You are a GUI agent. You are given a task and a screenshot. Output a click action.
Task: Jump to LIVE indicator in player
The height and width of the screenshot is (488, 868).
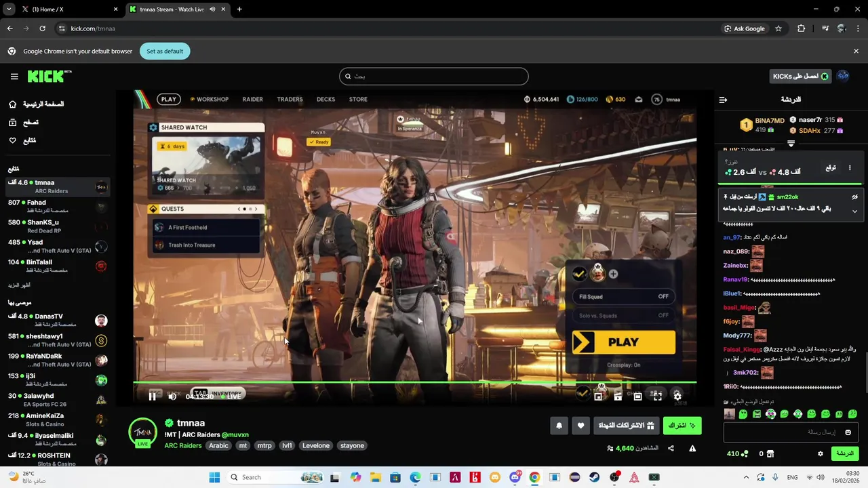[231, 396]
